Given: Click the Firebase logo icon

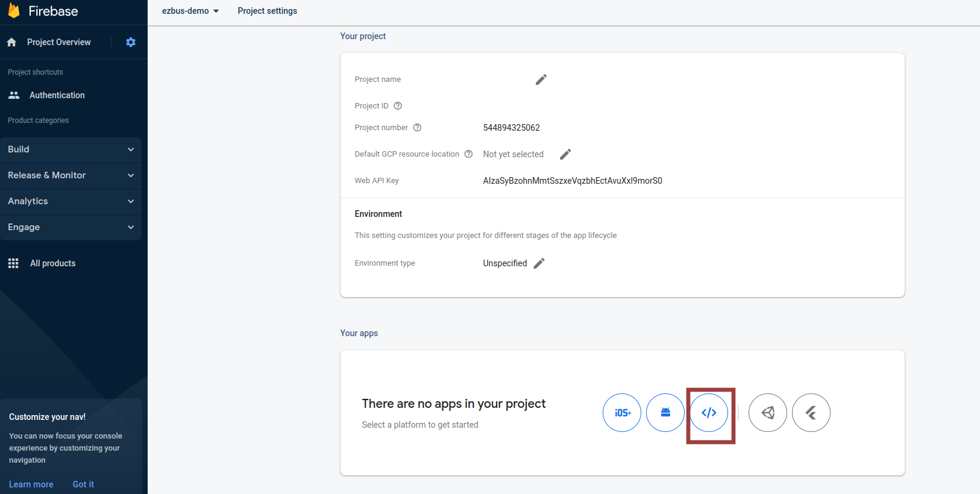Looking at the screenshot, I should point(14,10).
